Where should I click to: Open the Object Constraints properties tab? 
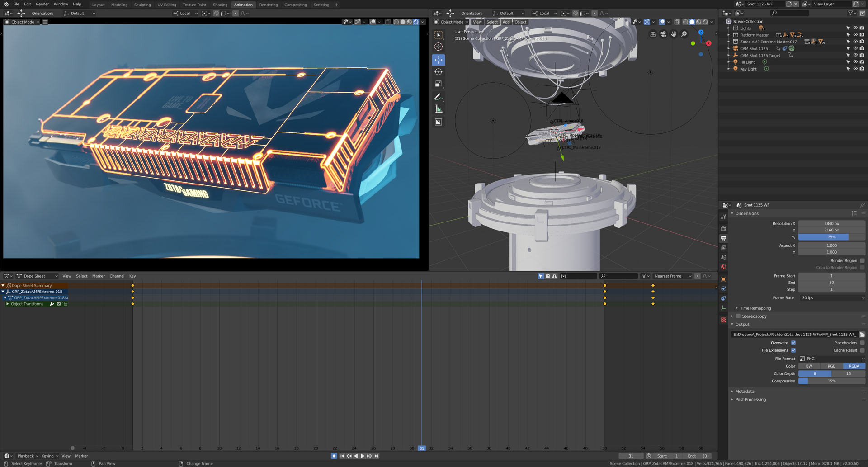pyautogui.click(x=723, y=298)
